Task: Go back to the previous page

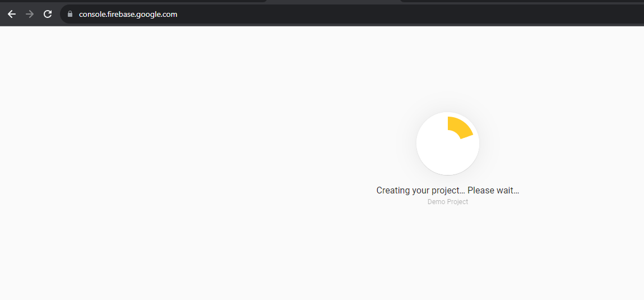Action: (12, 14)
